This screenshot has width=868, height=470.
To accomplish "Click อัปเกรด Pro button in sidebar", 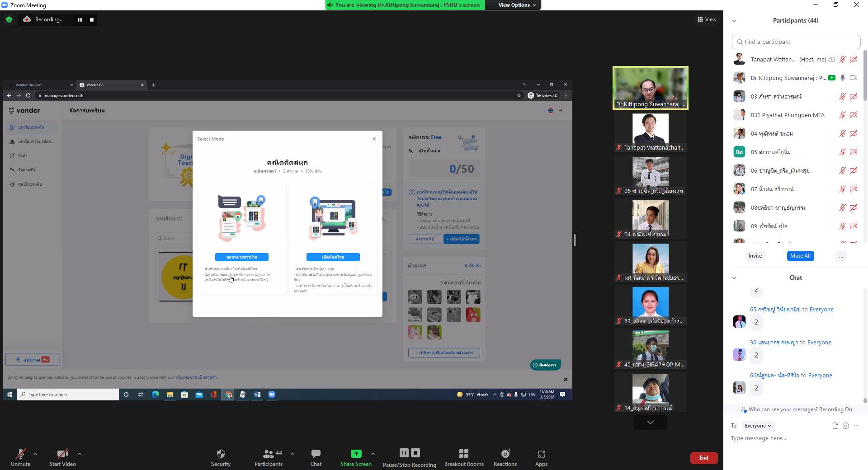I will click(33, 360).
